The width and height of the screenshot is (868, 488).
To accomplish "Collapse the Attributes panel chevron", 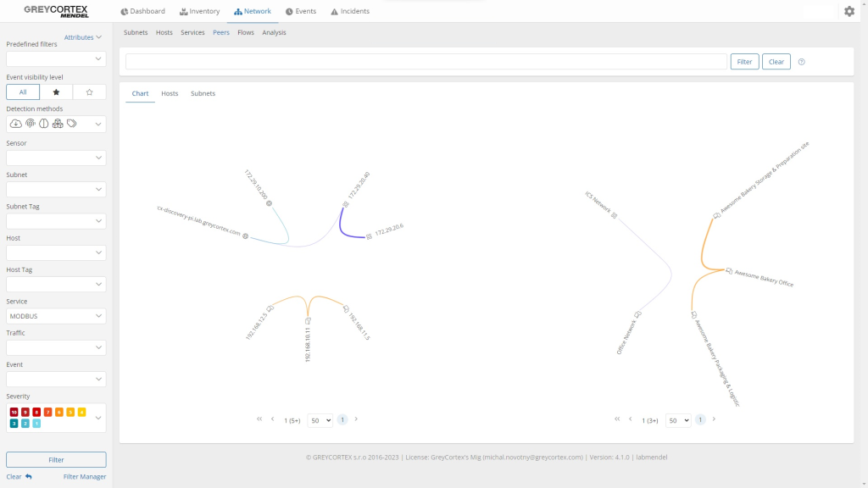I will pos(99,37).
